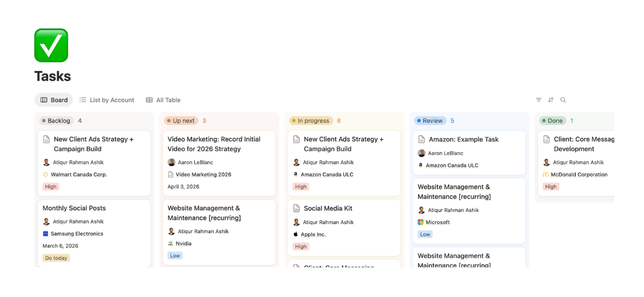Click the Nvidia account name text
Viewport: 644px width, 297px height.
tap(184, 244)
